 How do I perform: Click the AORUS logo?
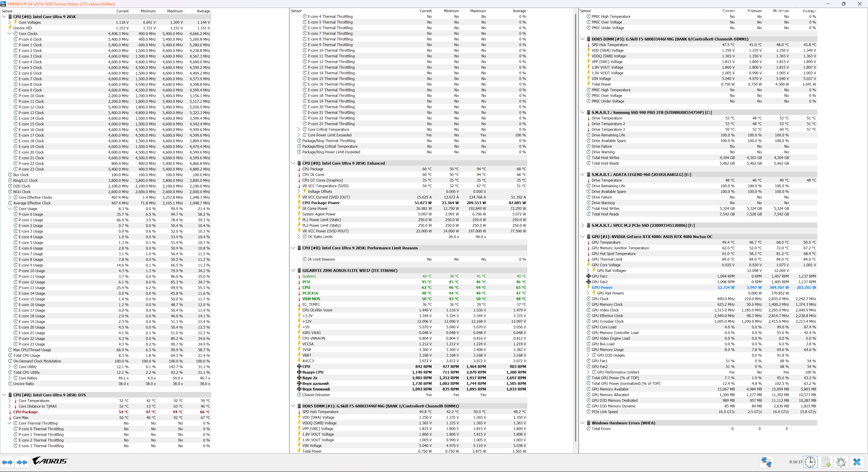50,460
